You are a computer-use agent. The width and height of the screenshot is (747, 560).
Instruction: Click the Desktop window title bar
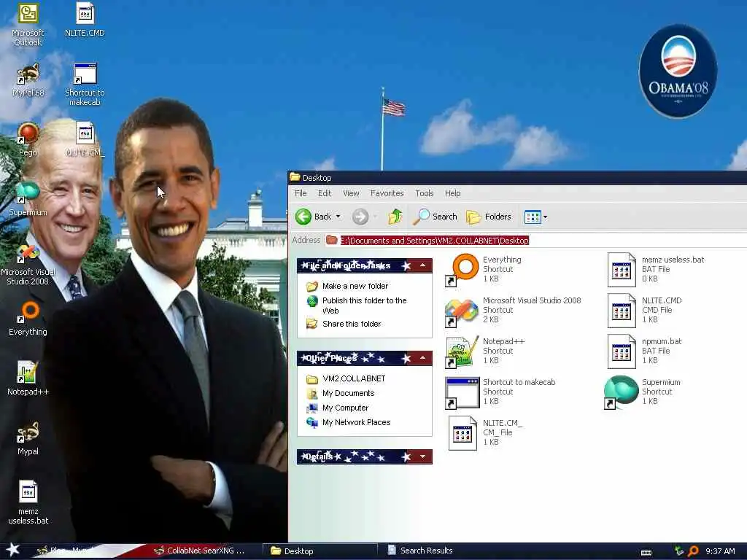click(517, 178)
